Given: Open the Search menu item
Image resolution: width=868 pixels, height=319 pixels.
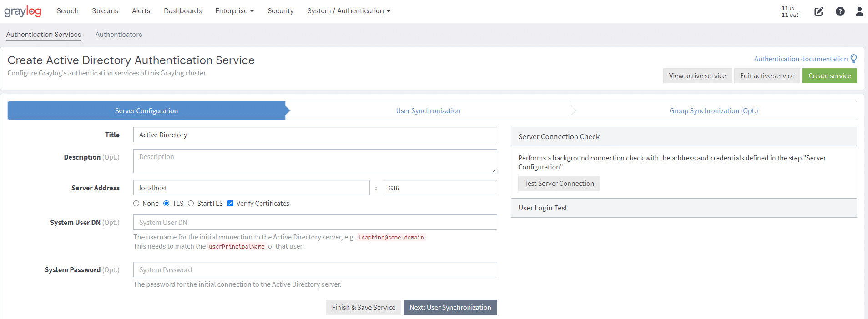Looking at the screenshot, I should pos(67,11).
